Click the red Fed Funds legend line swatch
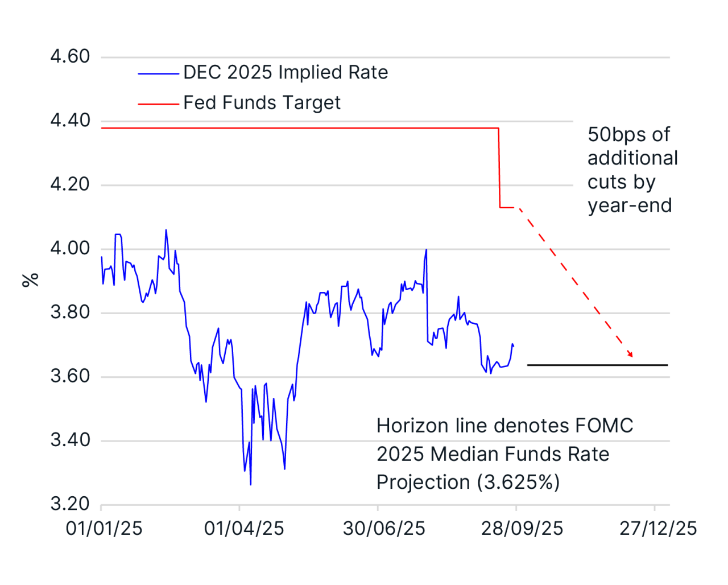This screenshot has height=585, width=728. pos(158,104)
